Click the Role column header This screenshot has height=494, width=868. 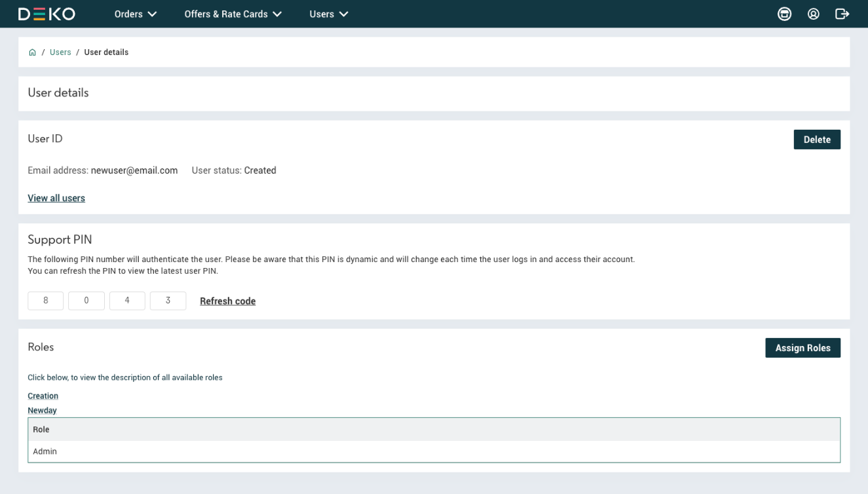click(x=434, y=429)
